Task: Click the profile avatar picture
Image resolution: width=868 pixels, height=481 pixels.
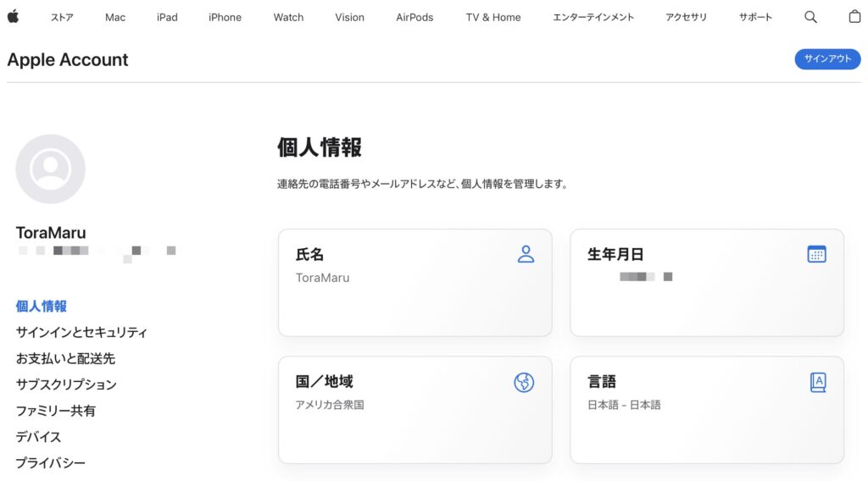Action: pos(50,169)
